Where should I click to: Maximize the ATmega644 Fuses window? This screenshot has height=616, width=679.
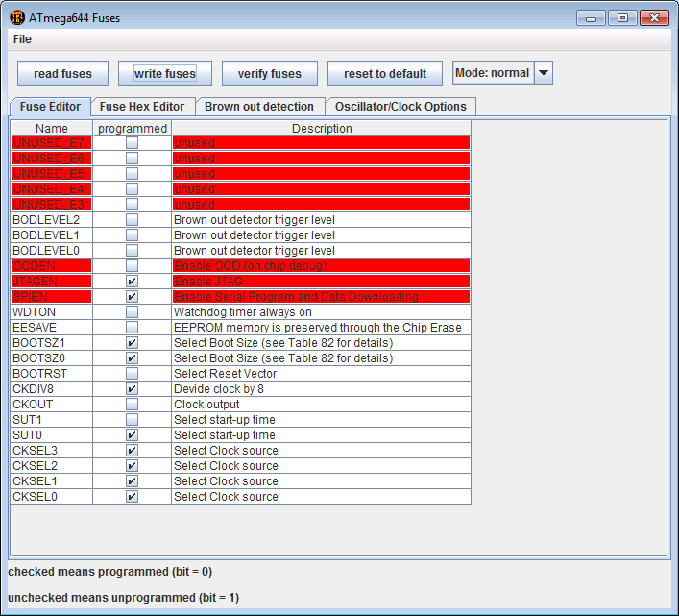622,17
